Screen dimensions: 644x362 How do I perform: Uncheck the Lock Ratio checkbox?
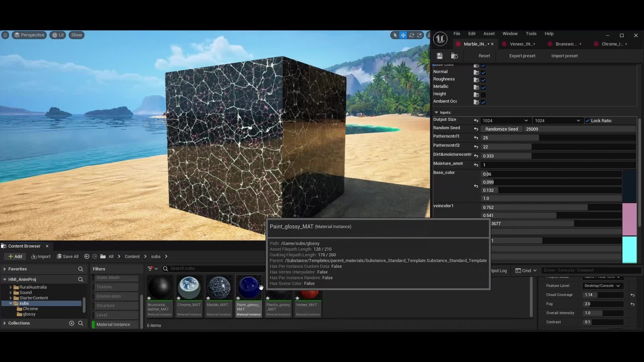coord(587,121)
